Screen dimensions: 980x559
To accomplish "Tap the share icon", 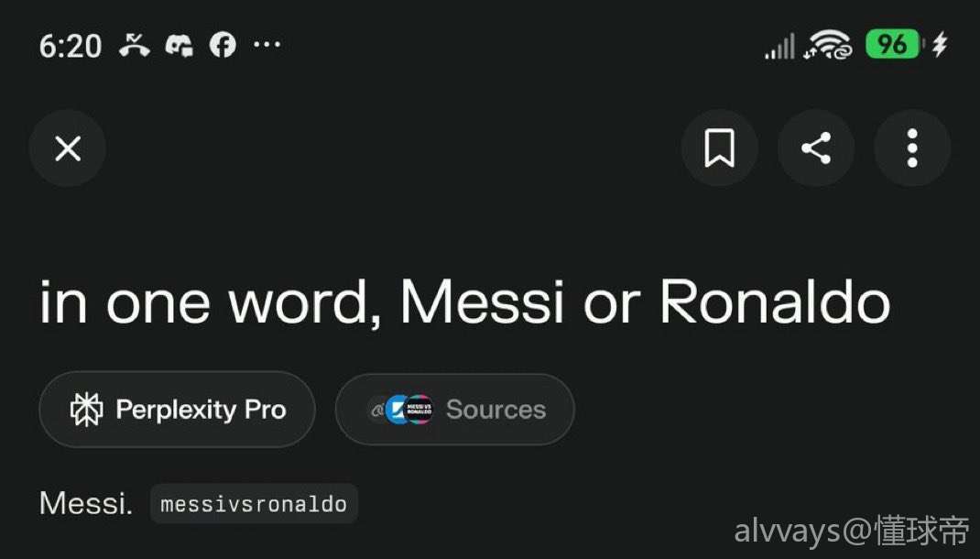I will tap(816, 148).
